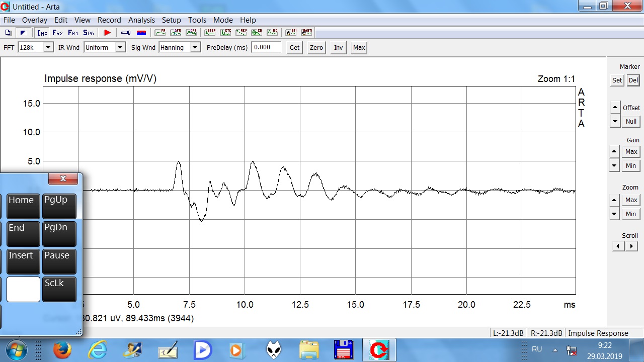
Task: Show the 2FR dual frequency response icon
Action: [x=176, y=33]
